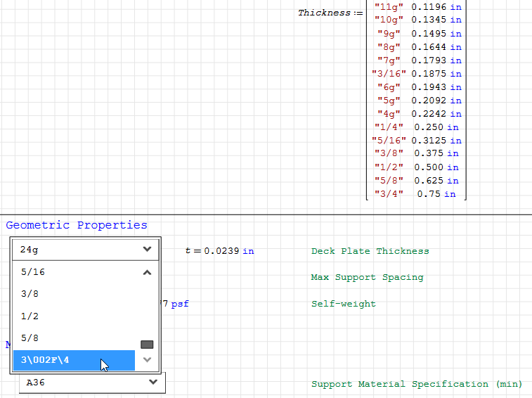Select the t = 0.0239 in result
The height and width of the screenshot is (398, 532).
pos(219,251)
